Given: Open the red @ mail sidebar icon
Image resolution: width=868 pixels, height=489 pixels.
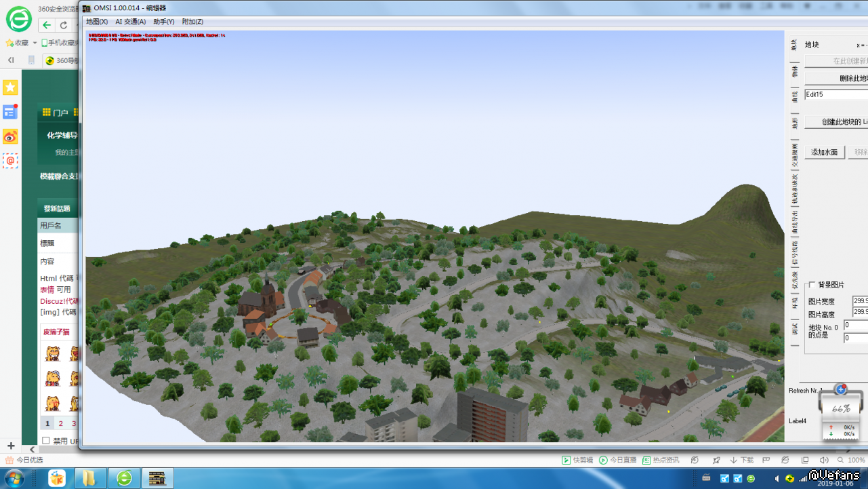Looking at the screenshot, I should point(10,161).
